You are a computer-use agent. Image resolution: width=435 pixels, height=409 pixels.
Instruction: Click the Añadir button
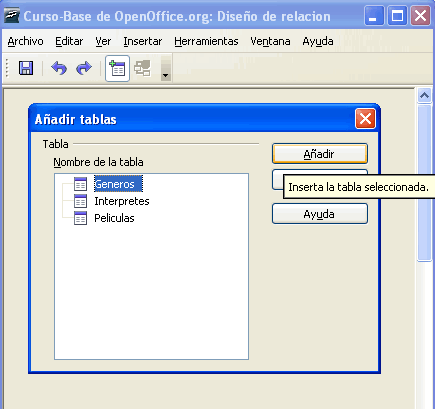pyautogui.click(x=320, y=154)
